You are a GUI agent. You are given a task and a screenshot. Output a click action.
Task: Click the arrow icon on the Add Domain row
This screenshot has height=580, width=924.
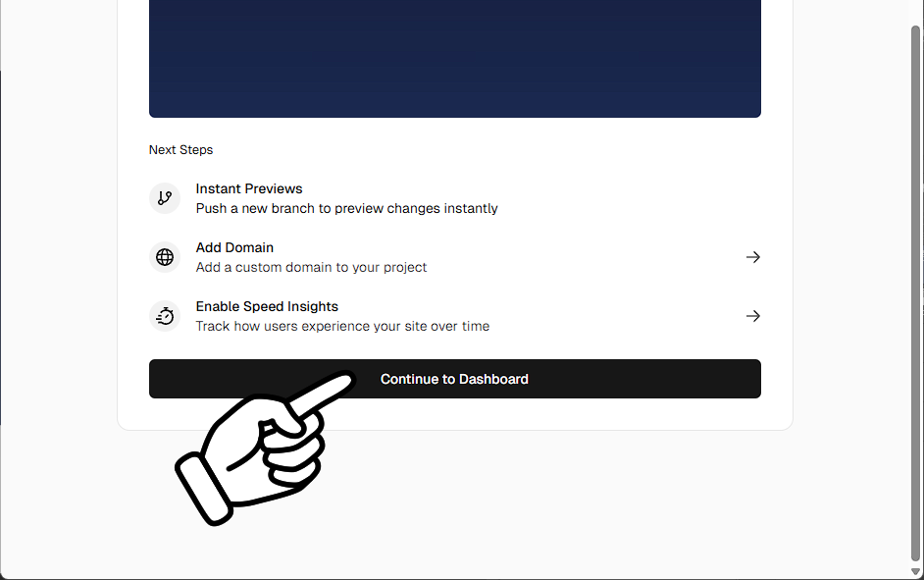point(752,257)
